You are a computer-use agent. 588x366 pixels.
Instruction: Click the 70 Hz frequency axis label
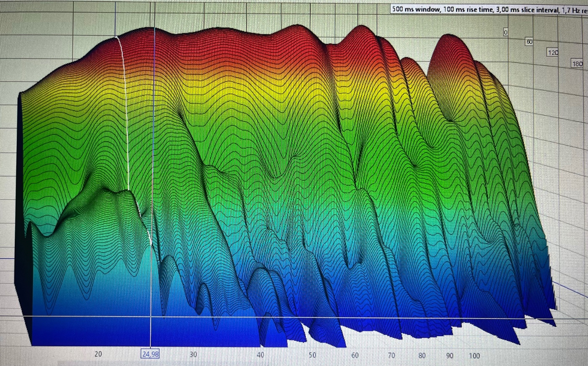point(391,355)
